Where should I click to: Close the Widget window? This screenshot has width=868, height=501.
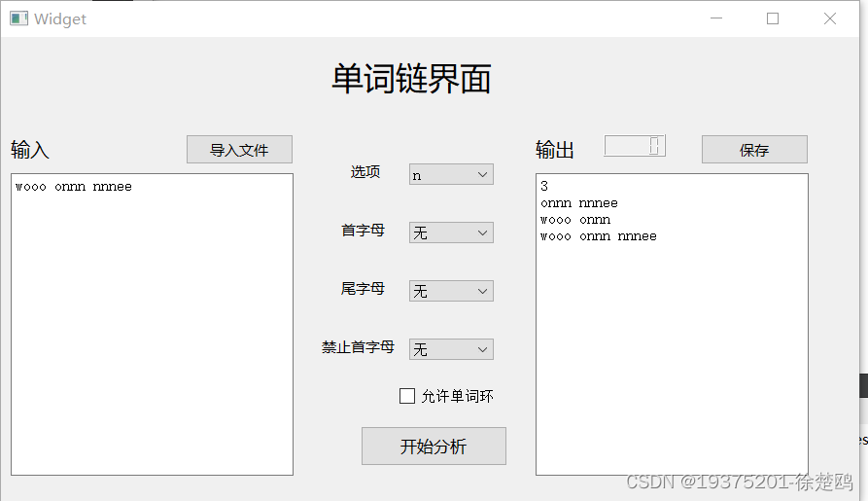coord(830,18)
